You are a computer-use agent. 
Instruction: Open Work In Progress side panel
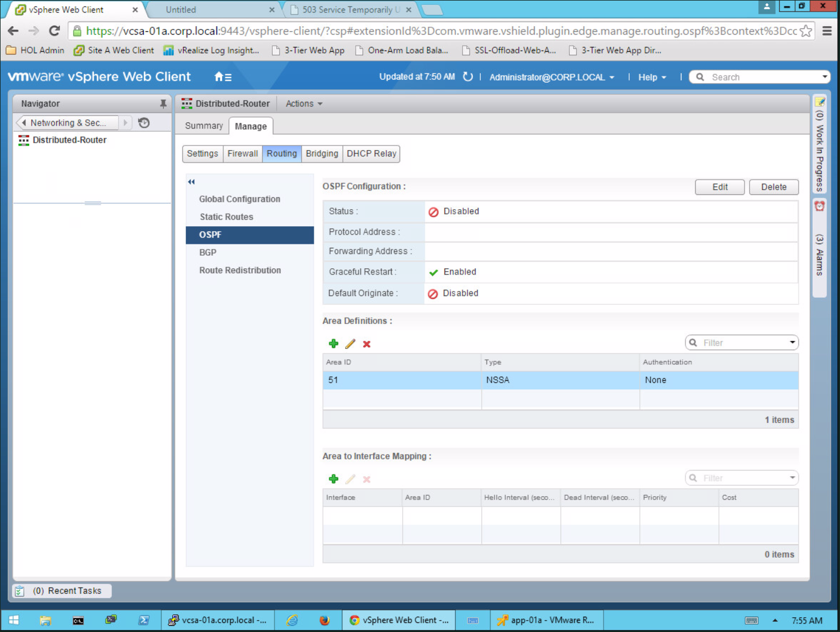coord(820,145)
